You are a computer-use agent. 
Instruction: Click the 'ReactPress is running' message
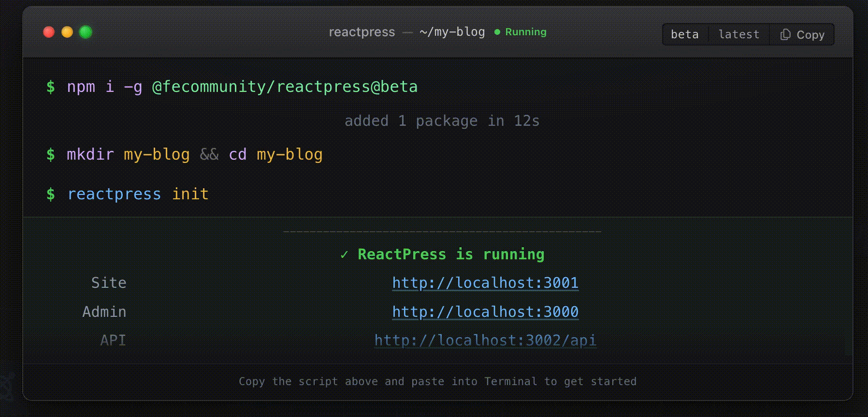tap(451, 254)
